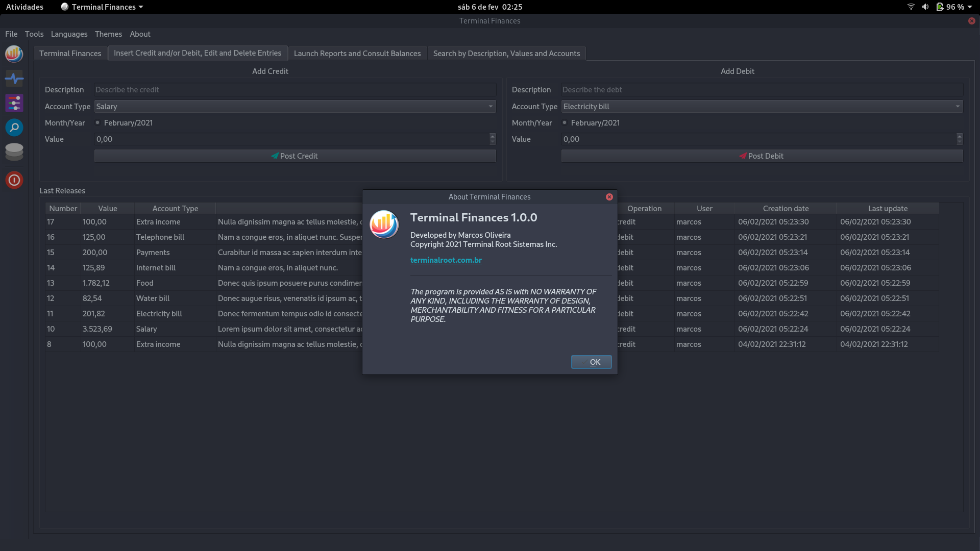Viewport: 980px width, 551px height.
Task: Click the close button on About dialog
Action: (609, 196)
